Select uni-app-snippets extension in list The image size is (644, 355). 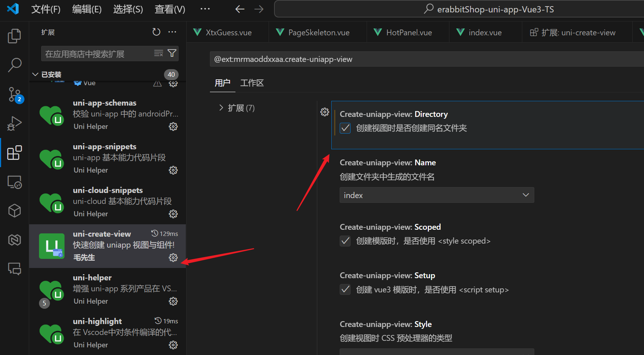click(108, 158)
